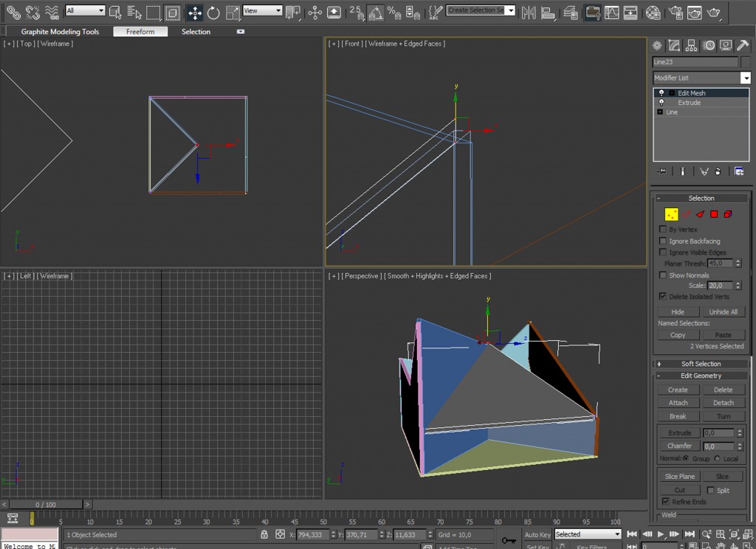Viewport: 756px width, 549px height.
Task: Toggle Percent Snap
Action: tap(394, 13)
